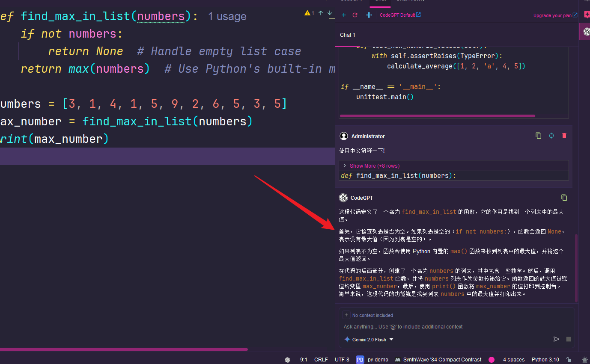590x364 pixels.
Task: Click the pink color dot in the status bar
Action: tap(491, 360)
